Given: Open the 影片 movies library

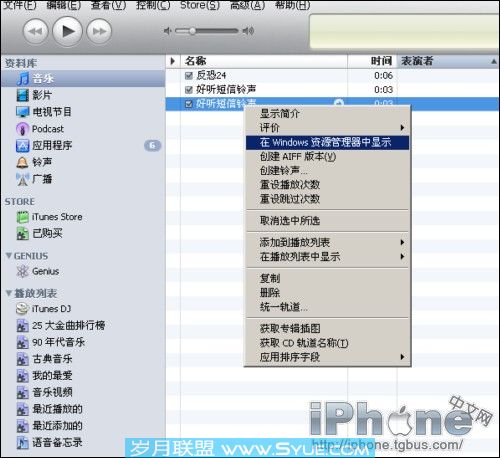Looking at the screenshot, I should (x=42, y=95).
